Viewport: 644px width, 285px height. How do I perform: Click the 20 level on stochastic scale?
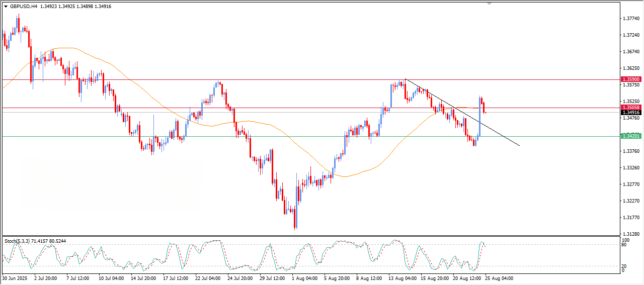coord(624,266)
